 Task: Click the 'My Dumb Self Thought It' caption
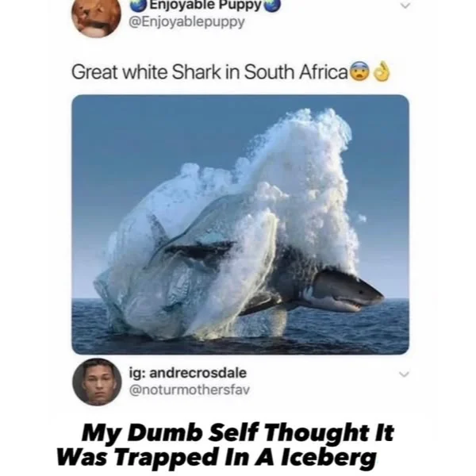tap(237, 432)
